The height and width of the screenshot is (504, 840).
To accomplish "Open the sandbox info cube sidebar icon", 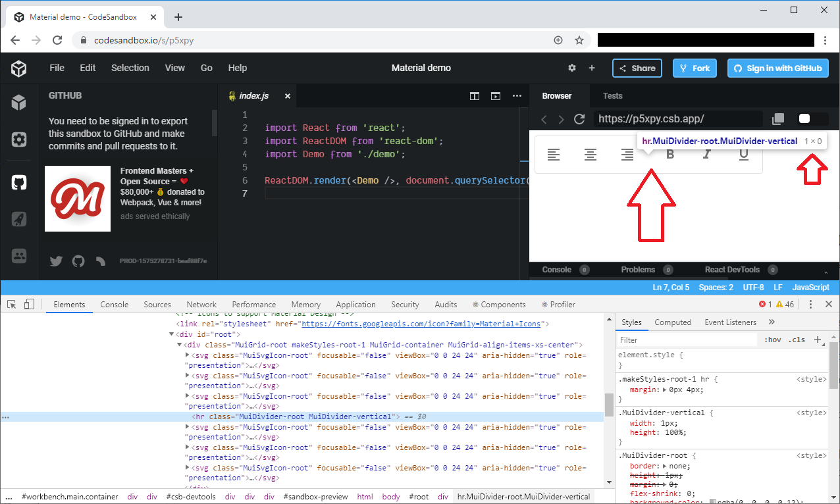I will coord(18,102).
